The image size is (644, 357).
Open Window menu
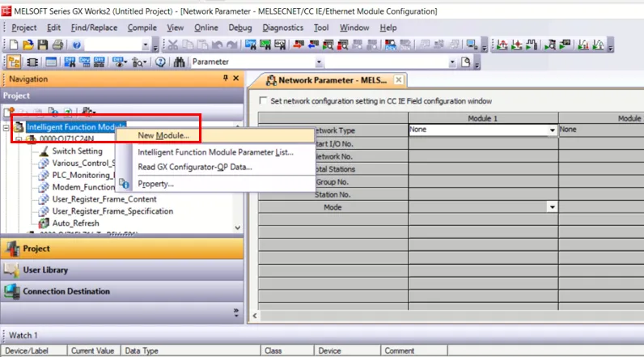(354, 28)
